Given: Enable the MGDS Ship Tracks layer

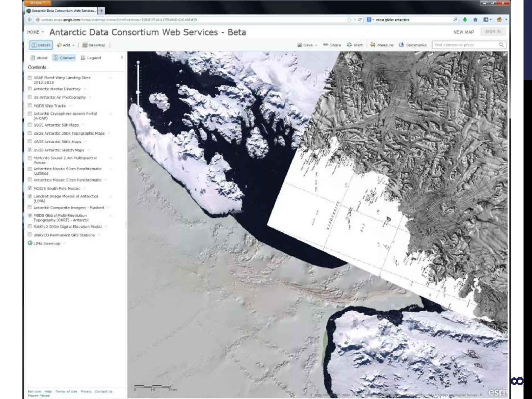Looking at the screenshot, I should coord(30,105).
